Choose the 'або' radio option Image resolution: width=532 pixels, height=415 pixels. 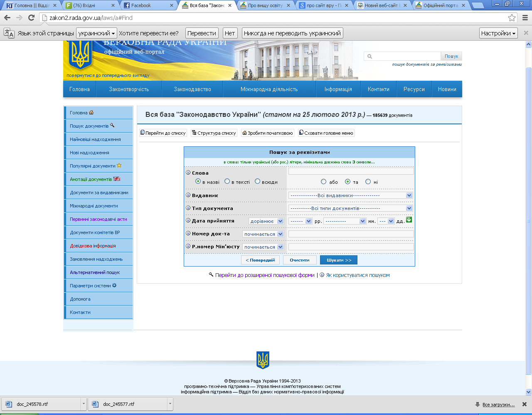pos(323,182)
